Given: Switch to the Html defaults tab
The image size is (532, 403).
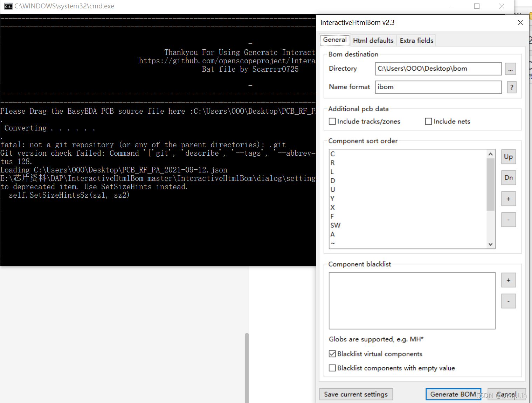Looking at the screenshot, I should click(373, 41).
